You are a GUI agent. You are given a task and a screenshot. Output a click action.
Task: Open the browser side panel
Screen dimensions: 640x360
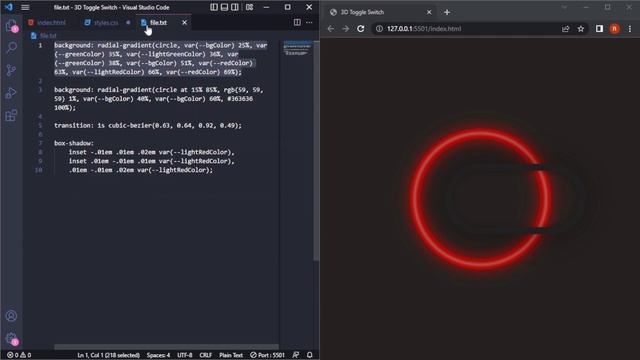click(x=599, y=29)
